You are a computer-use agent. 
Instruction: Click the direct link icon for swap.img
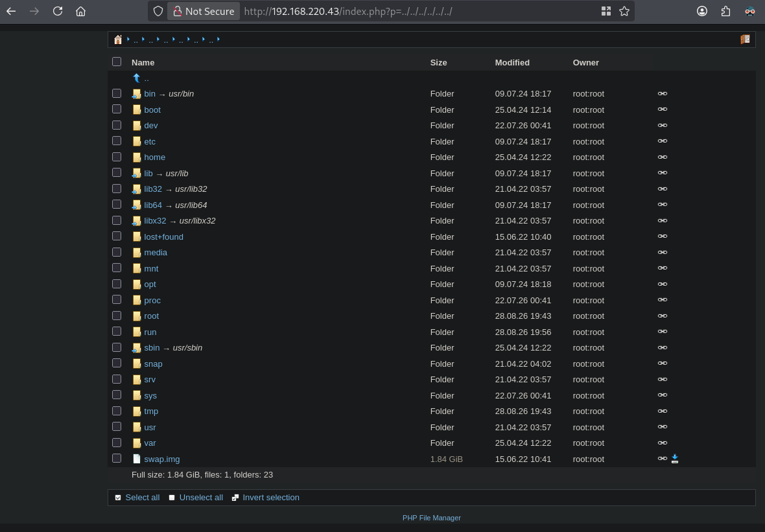[x=662, y=458]
